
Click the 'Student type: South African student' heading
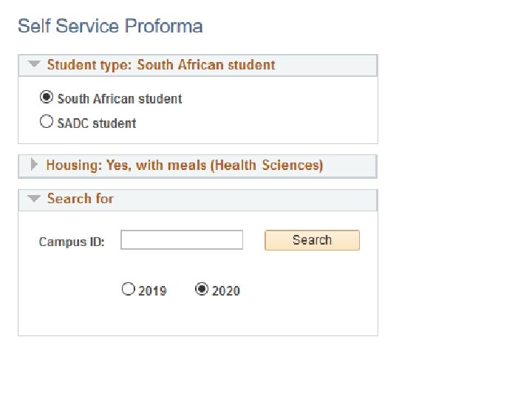[x=160, y=65]
